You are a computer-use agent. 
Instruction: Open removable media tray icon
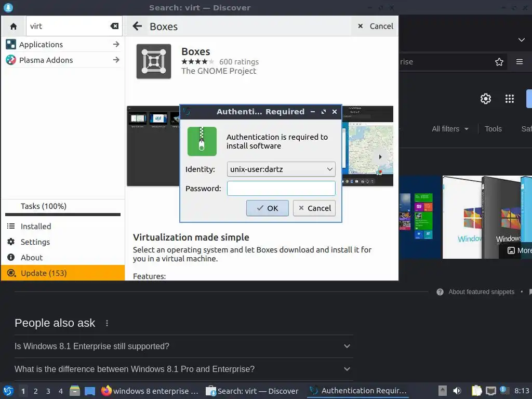pyautogui.click(x=442, y=391)
